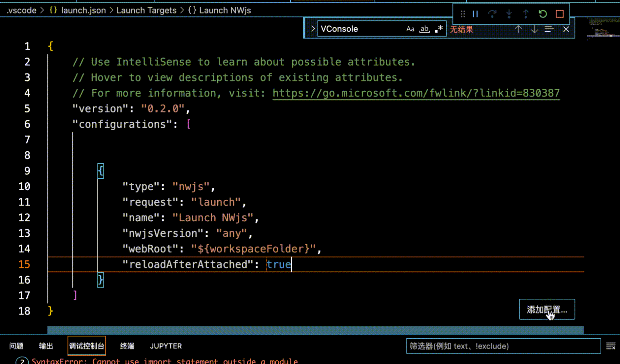This screenshot has height=364, width=620.
Task: Click the "webRoot" key on line 14
Action: pyautogui.click(x=150, y=249)
